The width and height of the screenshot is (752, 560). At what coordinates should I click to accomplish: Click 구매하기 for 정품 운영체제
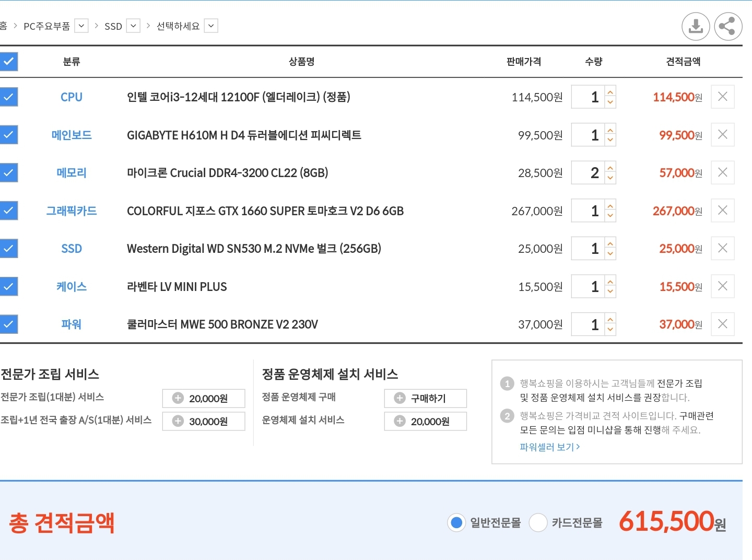[x=426, y=399]
